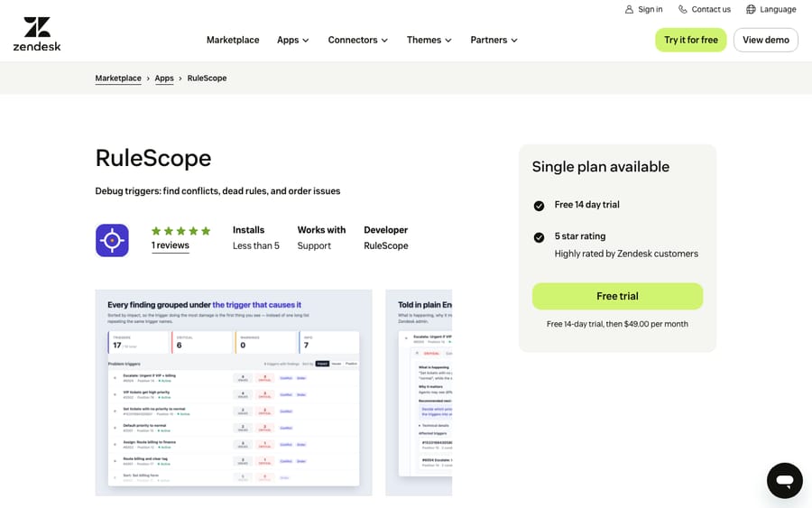The image size is (812, 508).
Task: Expand the Themes dropdown menu
Action: pyautogui.click(x=429, y=40)
